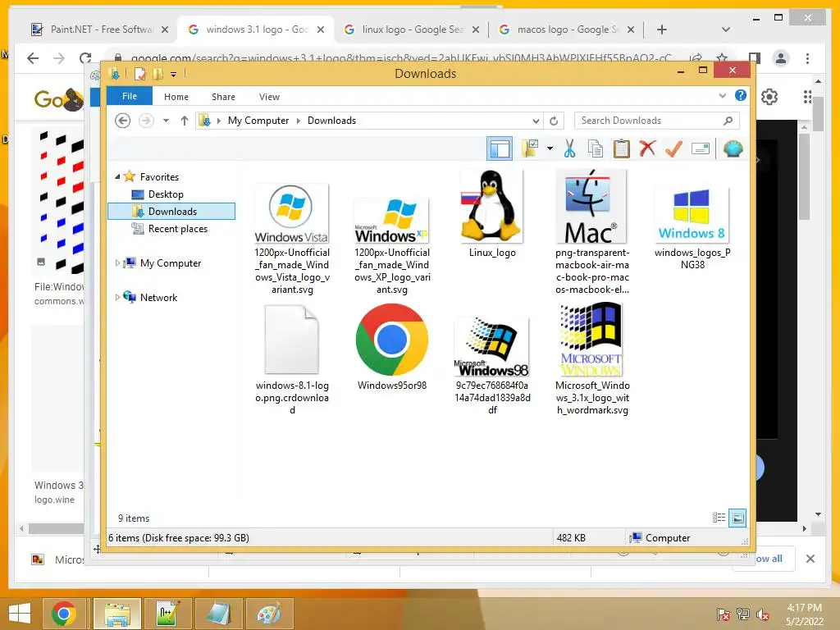Select the Windows Vista logo svg file
Viewport: 840px width, 630px height.
click(x=292, y=239)
